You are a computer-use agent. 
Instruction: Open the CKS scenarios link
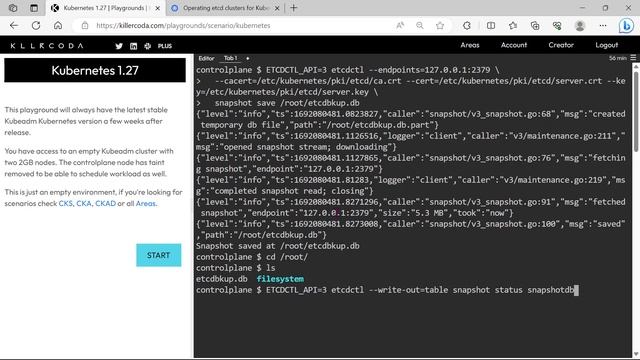[x=65, y=203]
